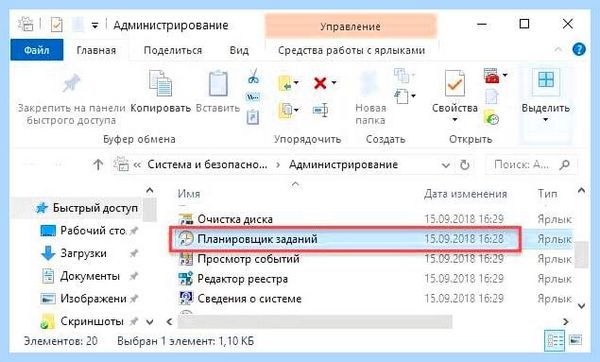Open the Customize Quick Access Toolbar arrow

(x=95, y=26)
